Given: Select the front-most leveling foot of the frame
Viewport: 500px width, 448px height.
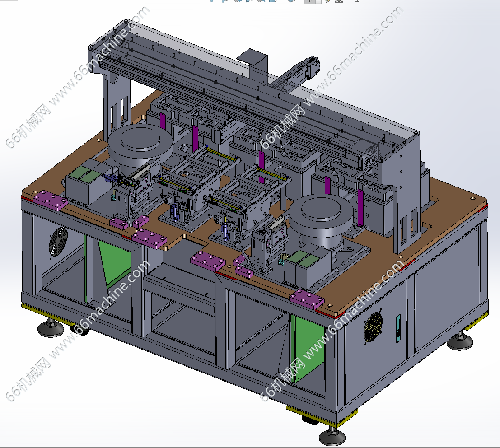Looking at the screenshot, I should tap(332, 437).
